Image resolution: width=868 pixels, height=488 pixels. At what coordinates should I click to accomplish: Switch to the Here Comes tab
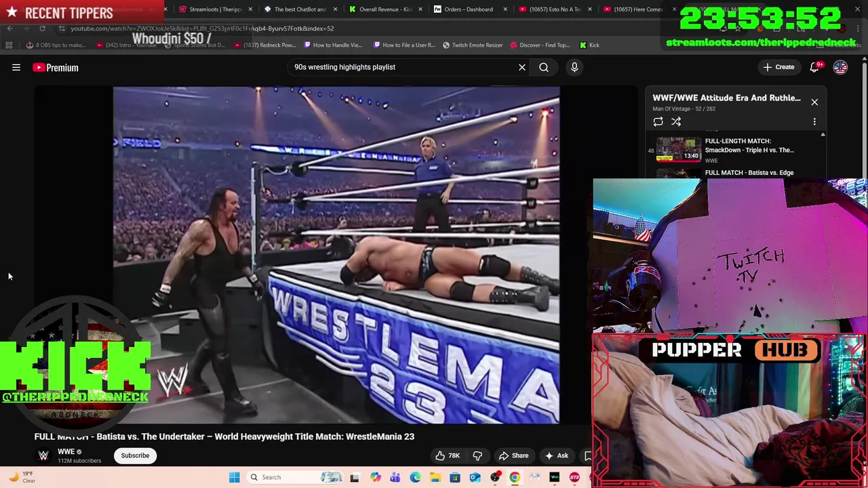pyautogui.click(x=638, y=9)
